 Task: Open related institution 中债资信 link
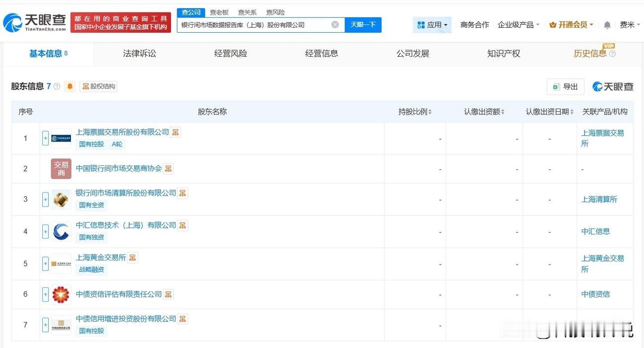[596, 294]
